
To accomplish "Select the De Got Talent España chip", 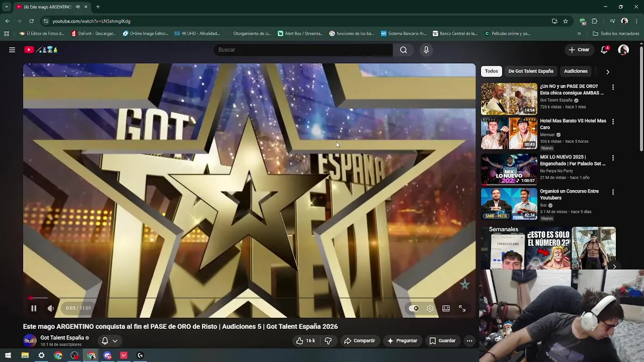I will 531,71.
